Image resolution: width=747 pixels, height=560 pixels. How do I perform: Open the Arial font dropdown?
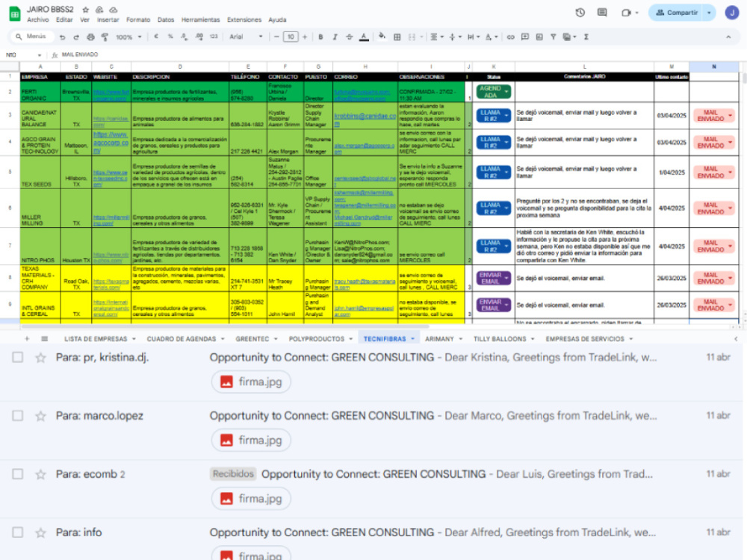coord(246,37)
